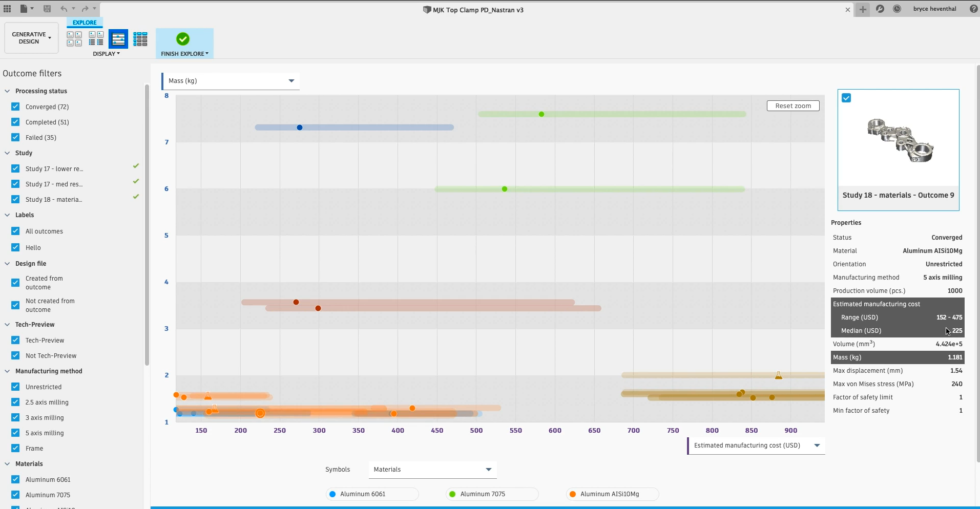Uncheck the selected outcome thumbnail checkbox
This screenshot has height=509, width=980.
click(x=846, y=98)
